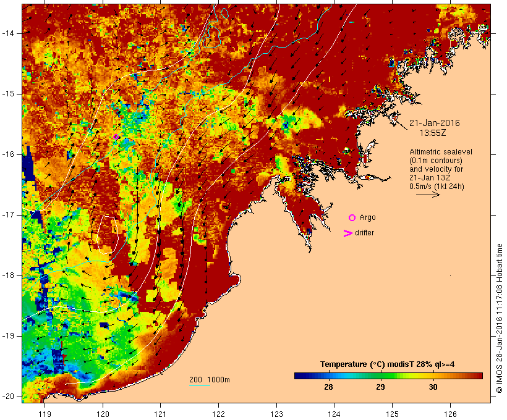Click the 'Argo' legend label
Image resolution: width=507 pixels, height=420 pixels.
click(x=367, y=217)
